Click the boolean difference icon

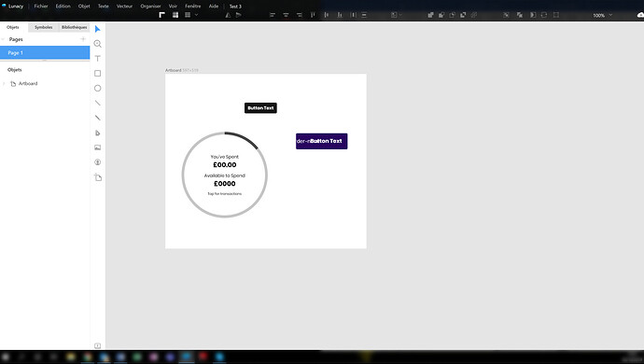(463, 15)
